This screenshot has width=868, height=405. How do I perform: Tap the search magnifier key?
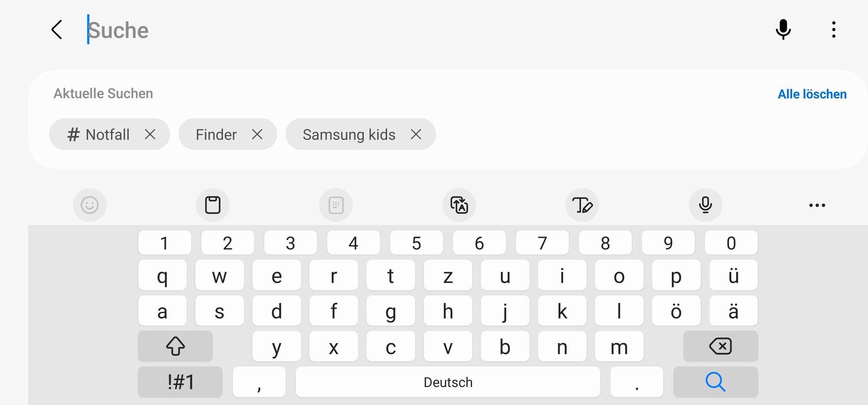coord(716,382)
